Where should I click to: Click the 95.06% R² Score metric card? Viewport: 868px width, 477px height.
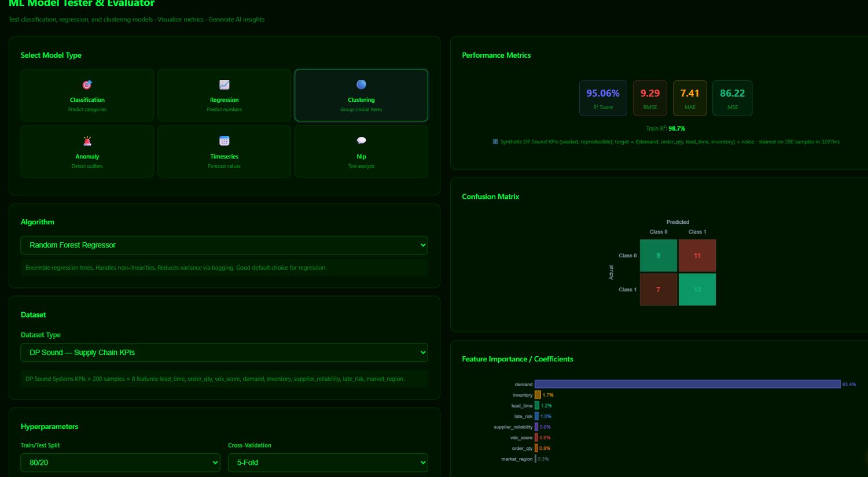coord(603,98)
